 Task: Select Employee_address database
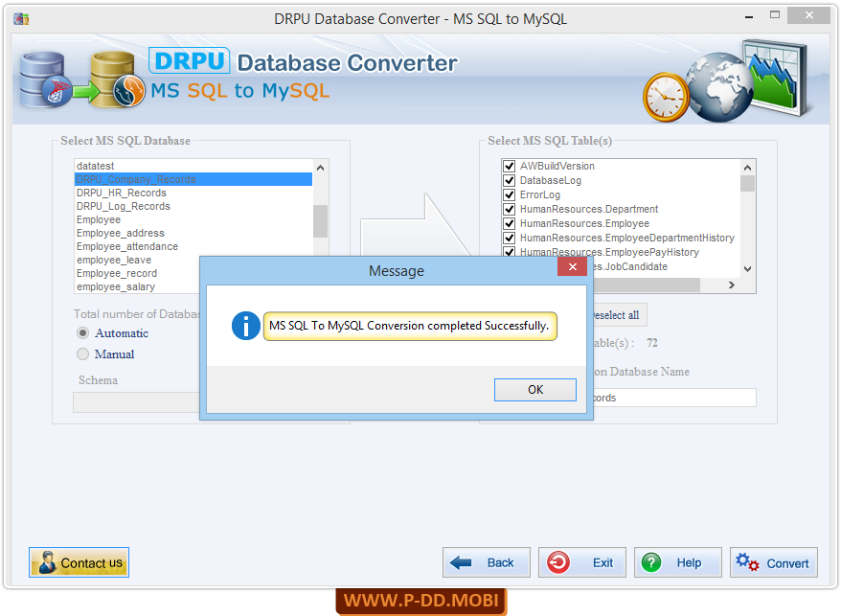coord(193,233)
